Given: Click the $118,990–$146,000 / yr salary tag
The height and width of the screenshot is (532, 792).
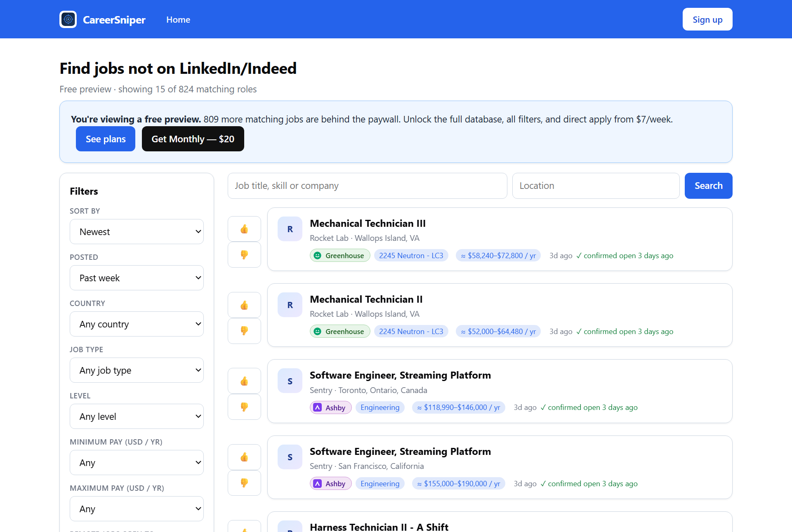Looking at the screenshot, I should (x=458, y=407).
